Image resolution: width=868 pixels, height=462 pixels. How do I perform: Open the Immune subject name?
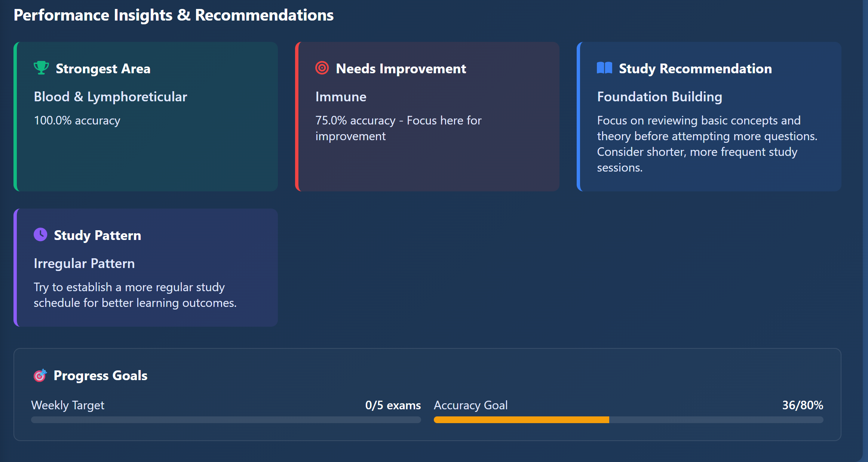[341, 97]
